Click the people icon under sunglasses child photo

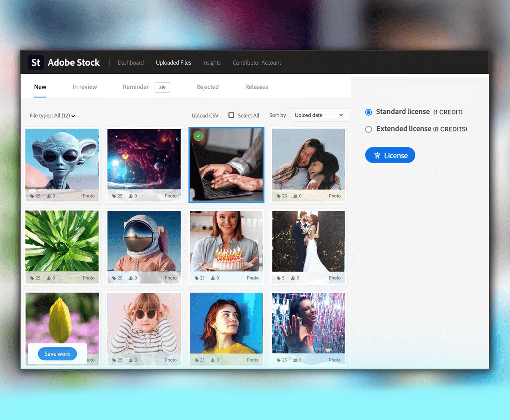click(x=131, y=360)
